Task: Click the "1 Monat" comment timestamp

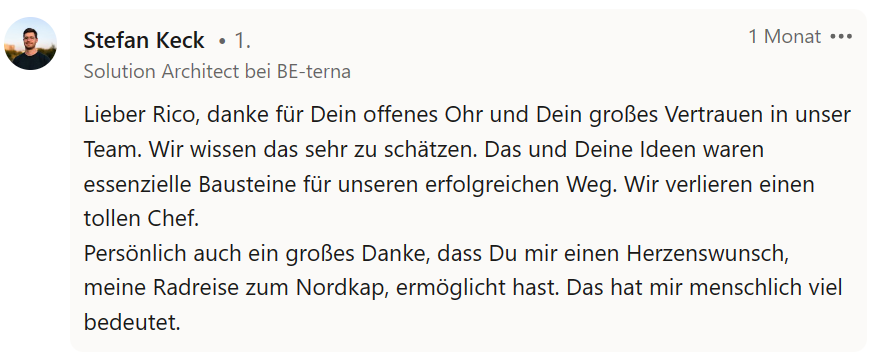Action: tap(784, 37)
